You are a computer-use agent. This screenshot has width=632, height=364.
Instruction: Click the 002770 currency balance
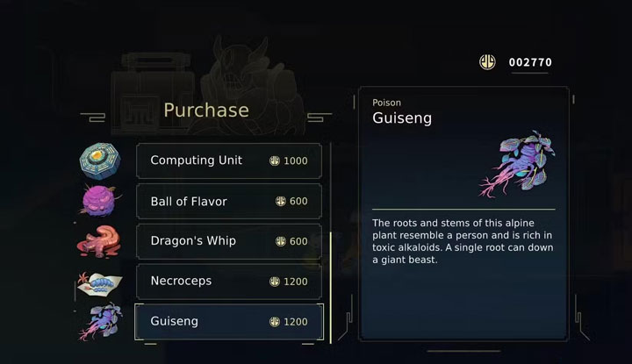[x=530, y=63]
